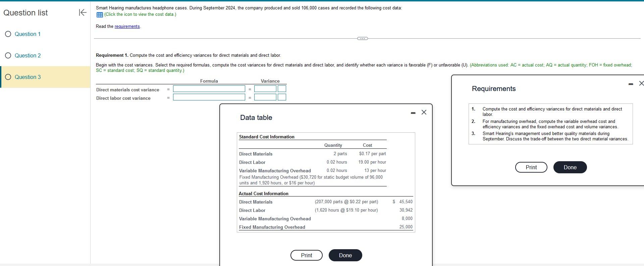The height and width of the screenshot is (266, 644).
Task: Select the Question 3 radio button
Action: point(8,77)
